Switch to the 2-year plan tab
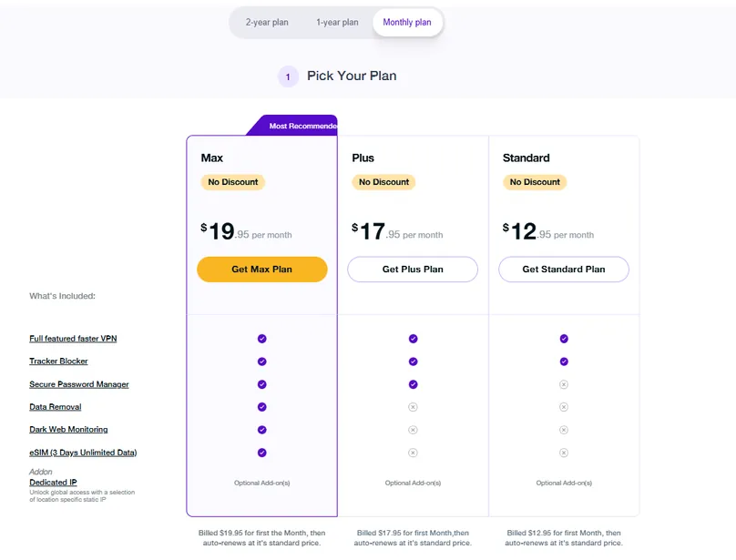The height and width of the screenshot is (560, 736). point(267,22)
